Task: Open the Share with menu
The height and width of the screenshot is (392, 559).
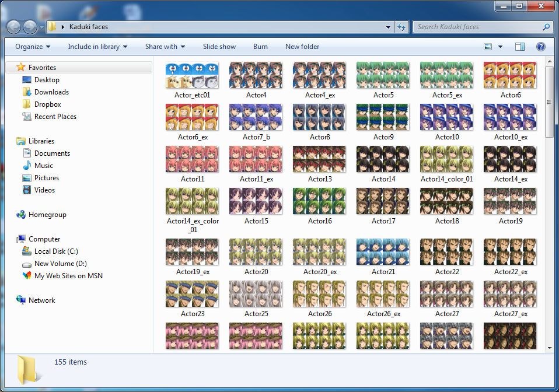Action: 165,47
